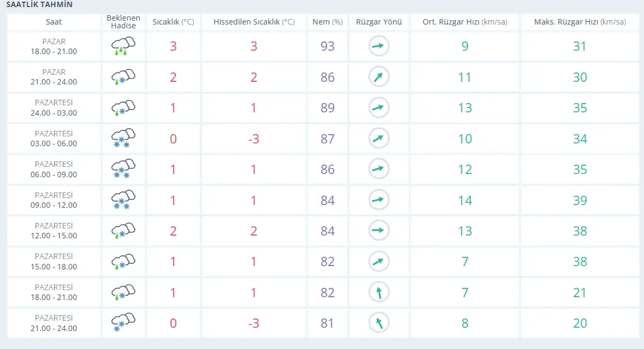Click the wind direction arrow for Pazartesi 12.00 - 15.00
Screen dimensions: 644x349
(x=378, y=231)
